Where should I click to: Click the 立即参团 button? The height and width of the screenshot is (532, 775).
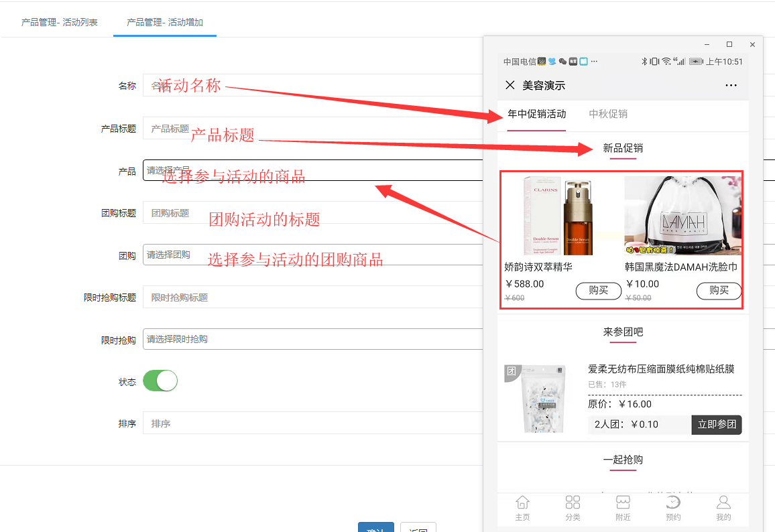(717, 424)
